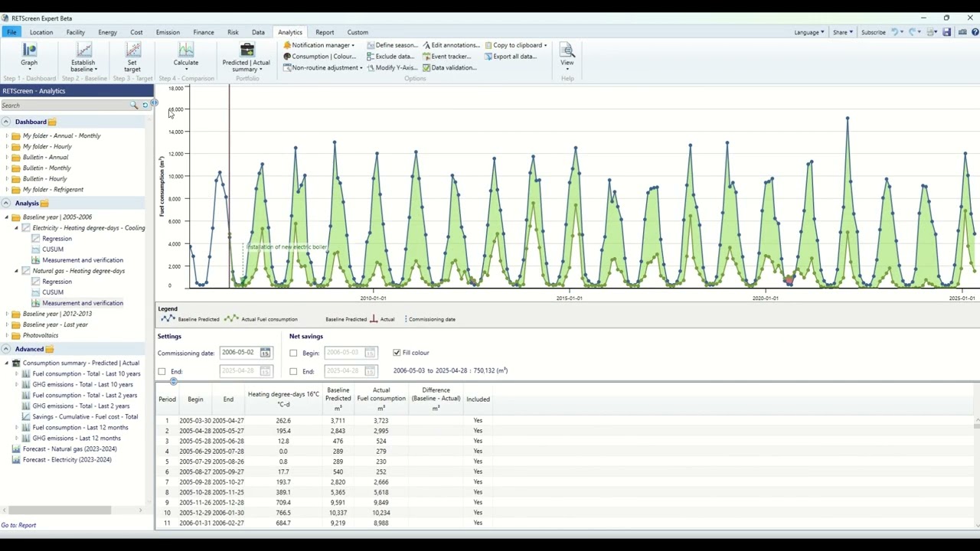The image size is (980, 551).
Task: Click Export all data
Action: click(x=511, y=57)
